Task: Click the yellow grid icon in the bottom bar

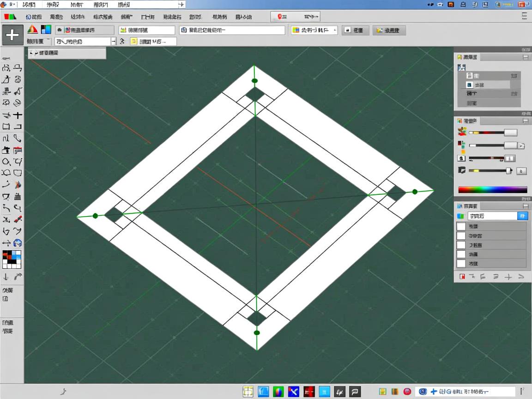Action: point(248,392)
